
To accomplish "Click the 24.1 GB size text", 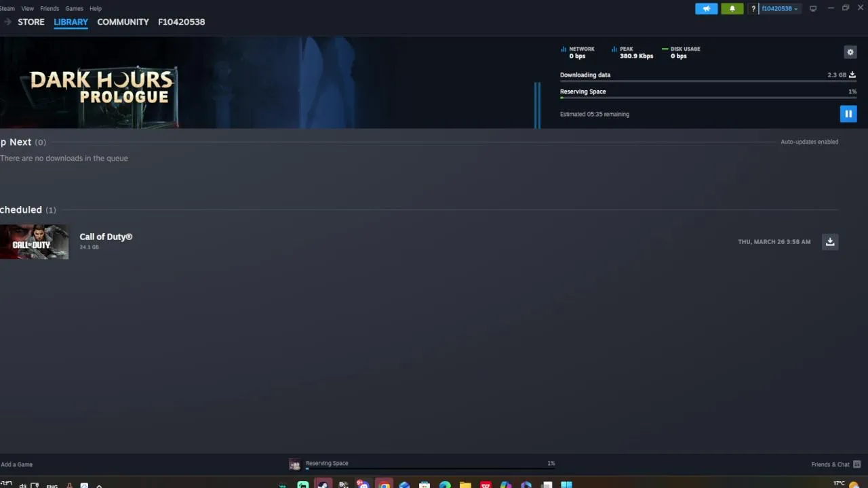I will 89,247.
